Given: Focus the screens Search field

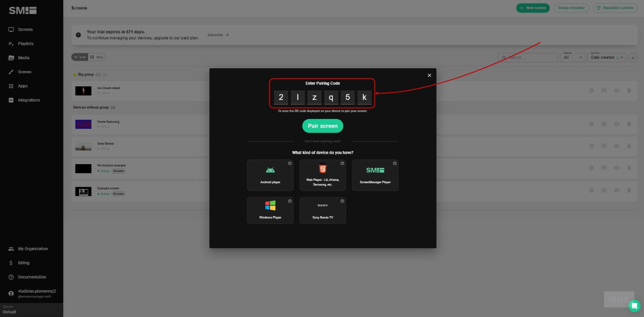Looking at the screenshot, I should click(x=528, y=57).
